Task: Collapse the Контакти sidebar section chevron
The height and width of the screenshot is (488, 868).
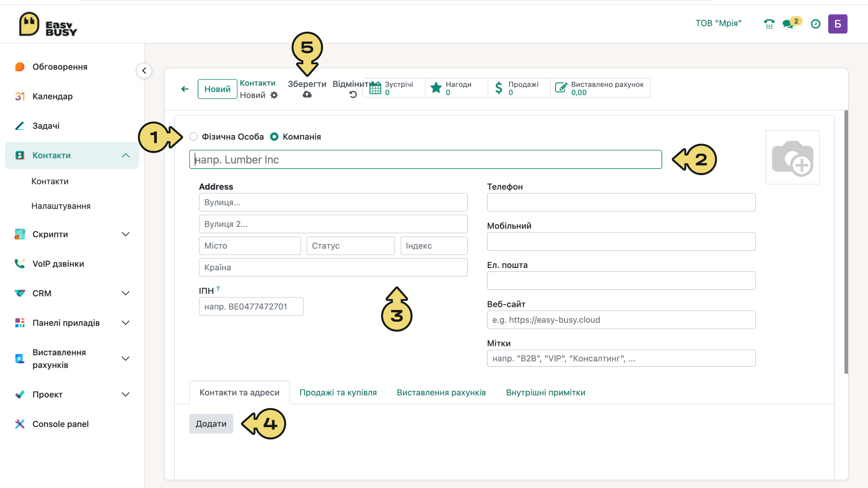Action: pos(126,155)
